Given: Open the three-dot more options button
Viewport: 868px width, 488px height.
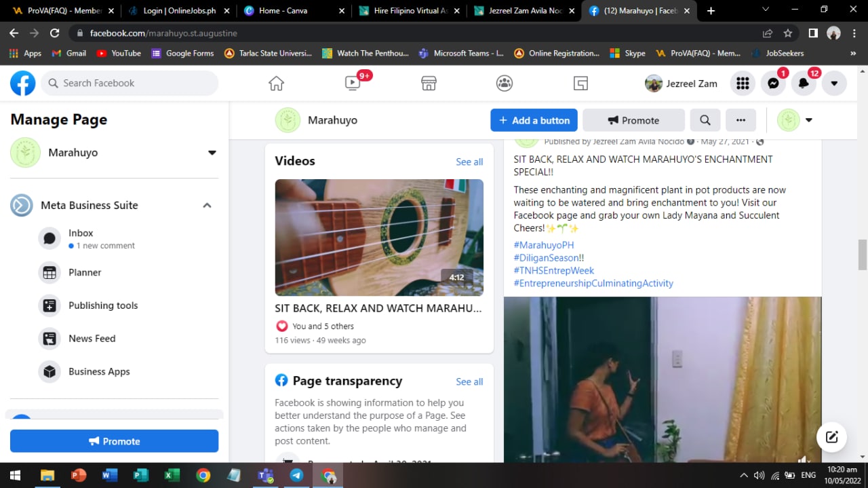Looking at the screenshot, I should 741,120.
